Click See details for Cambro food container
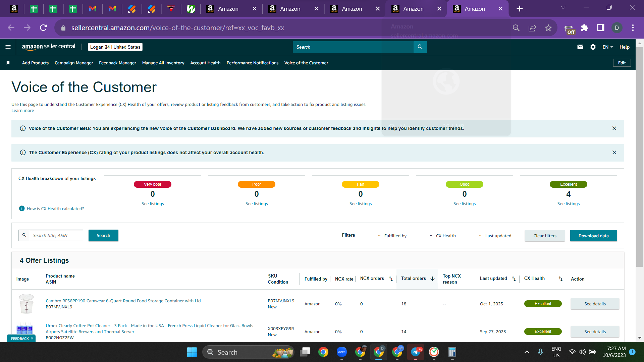This screenshot has width=644, height=362. 595,304
